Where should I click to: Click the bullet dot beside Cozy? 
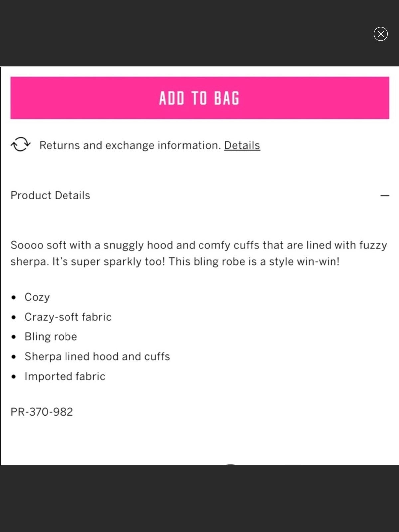point(13,297)
